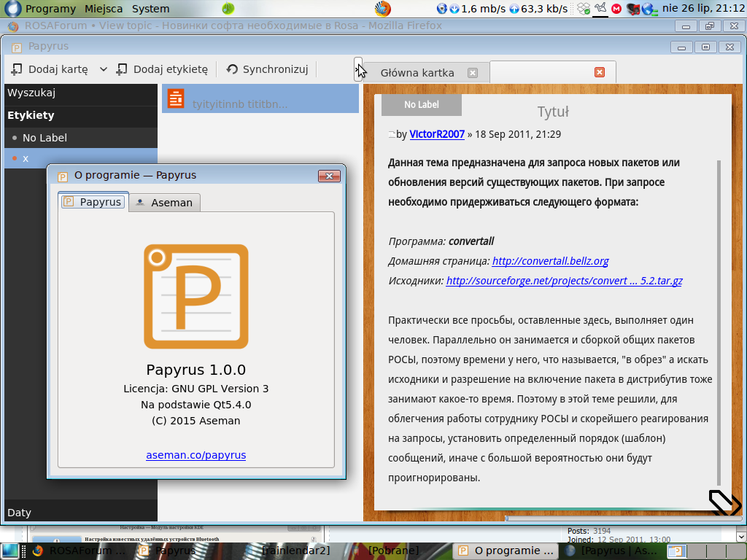747x560 pixels.
Task: Click the download speed arrow icon
Action: pyautogui.click(x=454, y=9)
